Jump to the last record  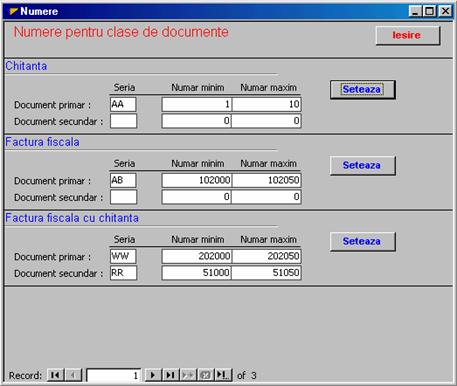[171, 375]
